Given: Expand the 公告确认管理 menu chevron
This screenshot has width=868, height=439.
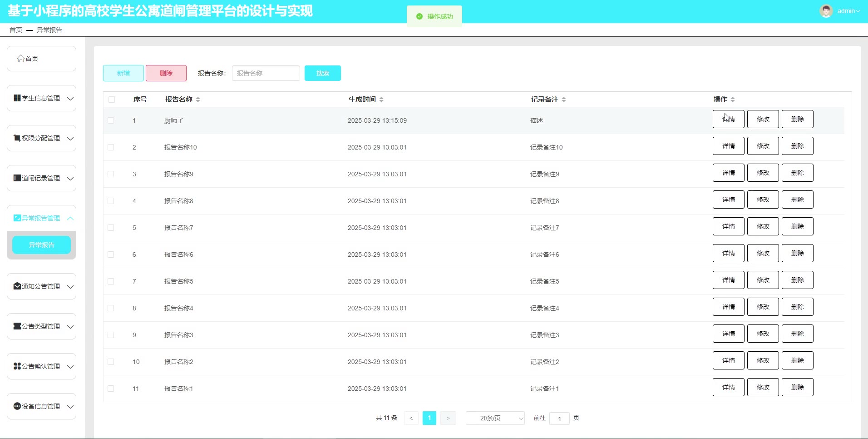Looking at the screenshot, I should 70,366.
